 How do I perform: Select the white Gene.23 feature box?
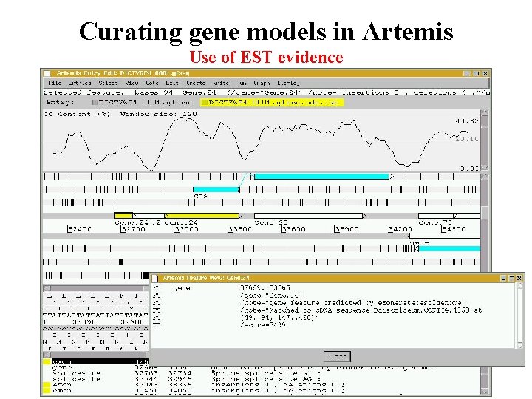tap(308, 216)
